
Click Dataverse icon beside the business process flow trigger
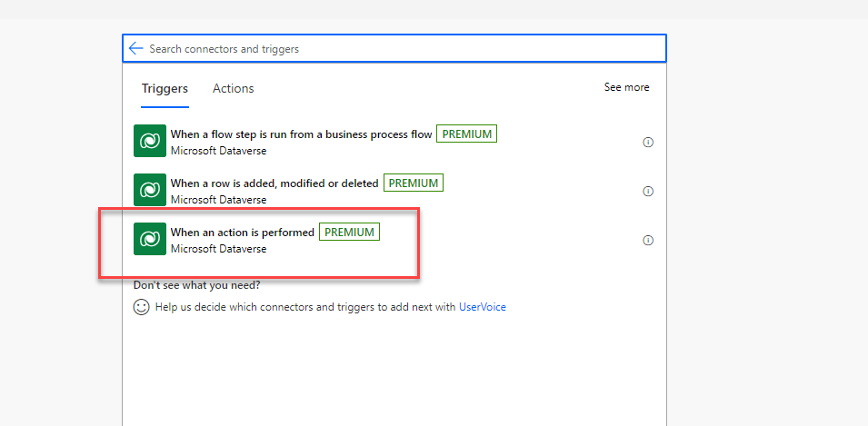149,141
